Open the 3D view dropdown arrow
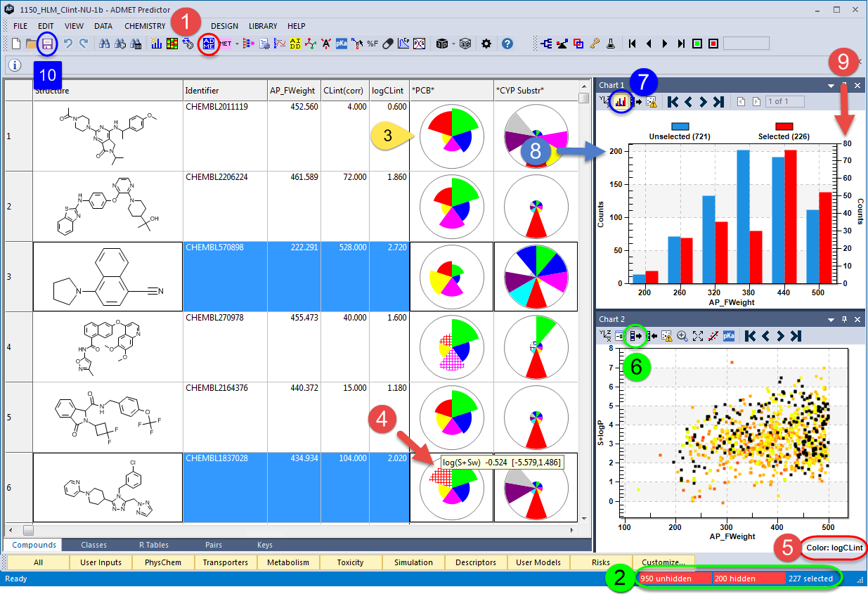 [454, 44]
